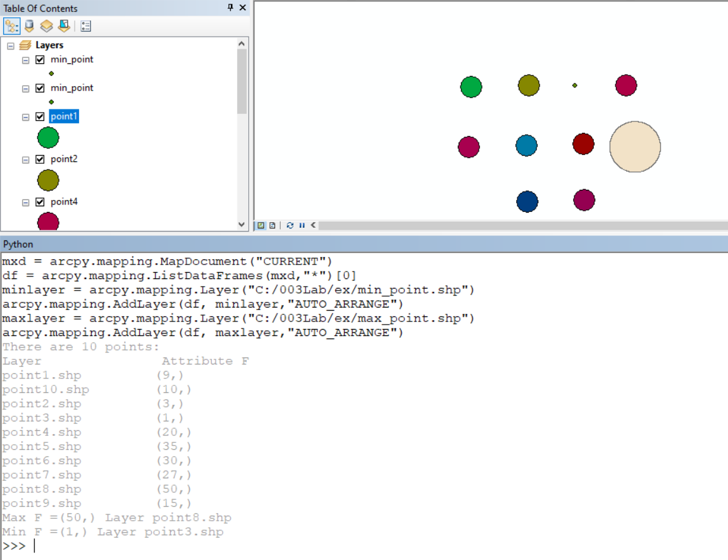Switch to Layout View
728x560 pixels.
[272, 225]
